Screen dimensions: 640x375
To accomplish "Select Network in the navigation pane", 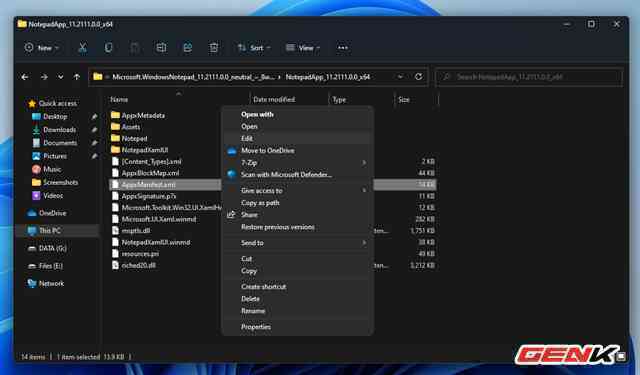I will coord(51,284).
